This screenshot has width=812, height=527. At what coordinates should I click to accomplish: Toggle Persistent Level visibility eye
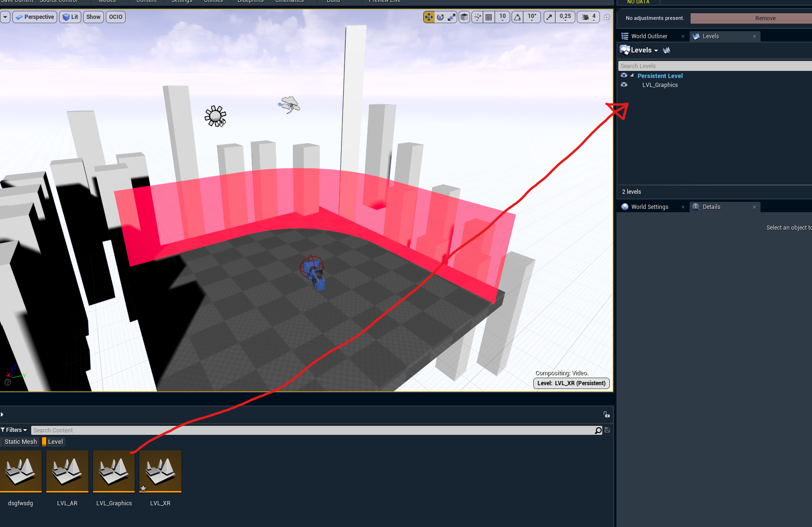coord(624,76)
